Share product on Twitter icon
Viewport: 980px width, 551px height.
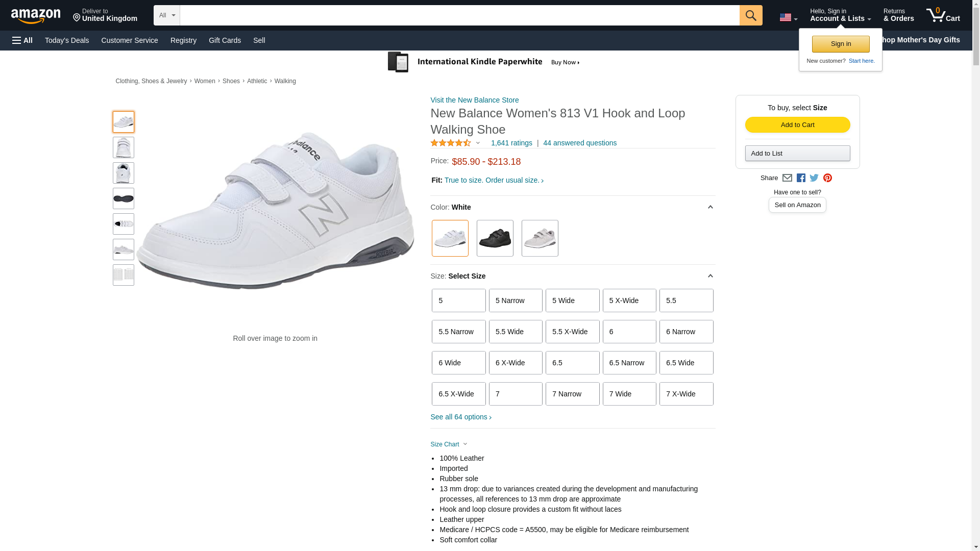(x=814, y=178)
